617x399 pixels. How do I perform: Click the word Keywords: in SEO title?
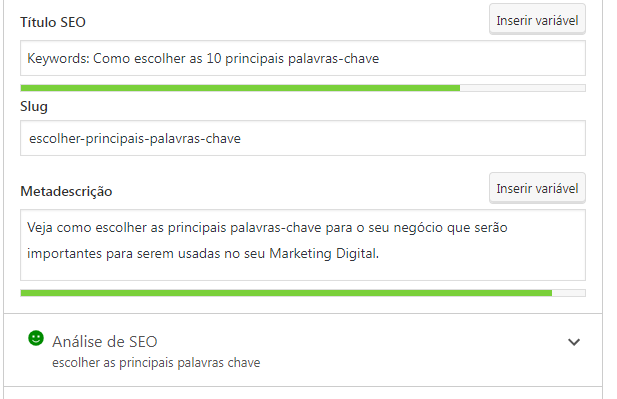(x=58, y=59)
